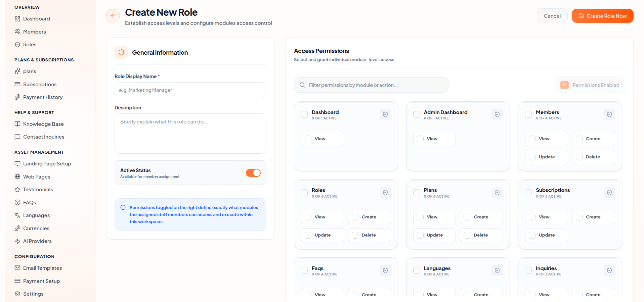Click the Cancel button
This screenshot has width=644, height=302.
[552, 16]
